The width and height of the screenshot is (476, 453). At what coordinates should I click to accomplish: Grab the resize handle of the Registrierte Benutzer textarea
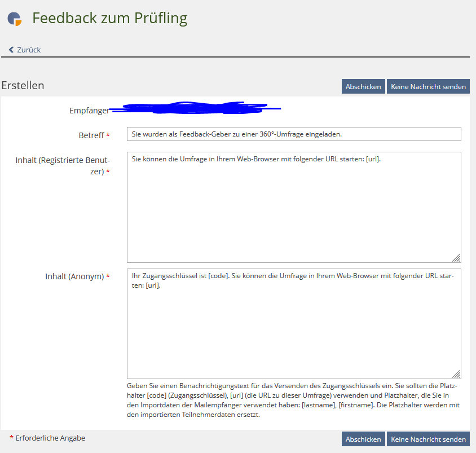pos(456,258)
